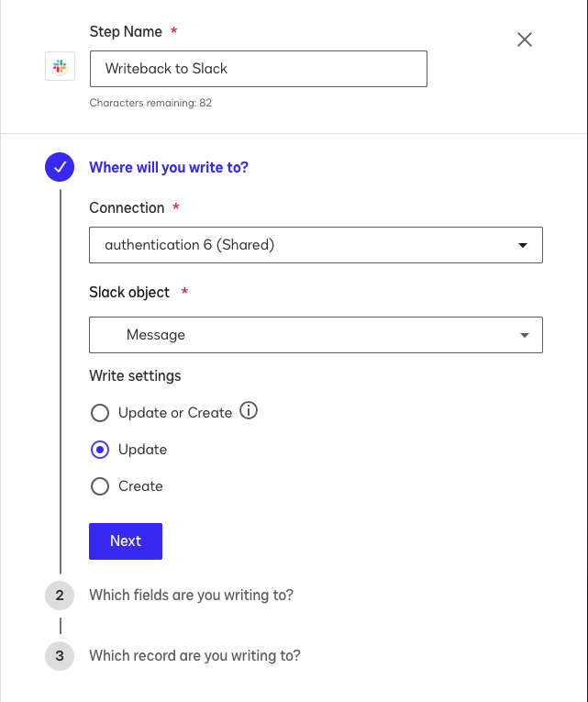Select the Update radio button
The height and width of the screenshot is (702, 588).
point(100,450)
